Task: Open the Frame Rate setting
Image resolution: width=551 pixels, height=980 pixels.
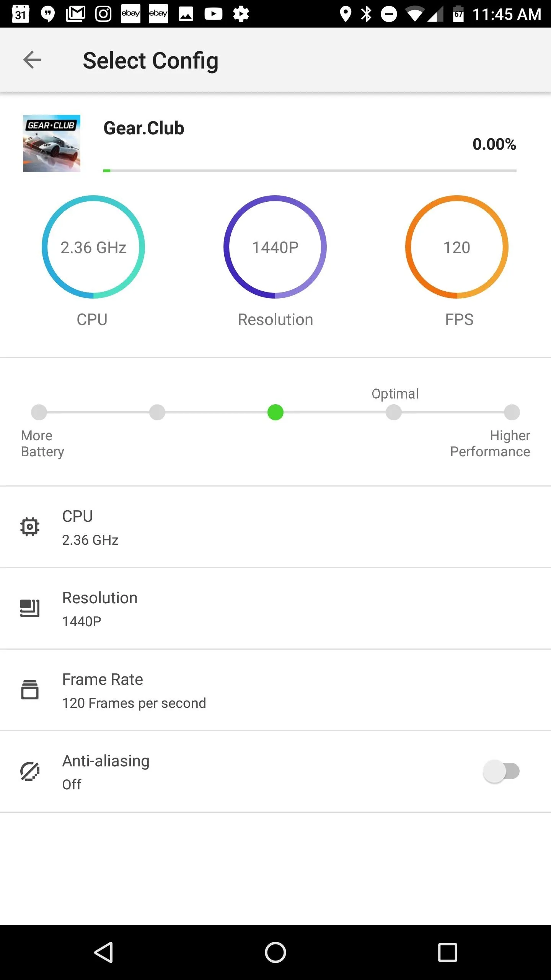Action: point(275,690)
